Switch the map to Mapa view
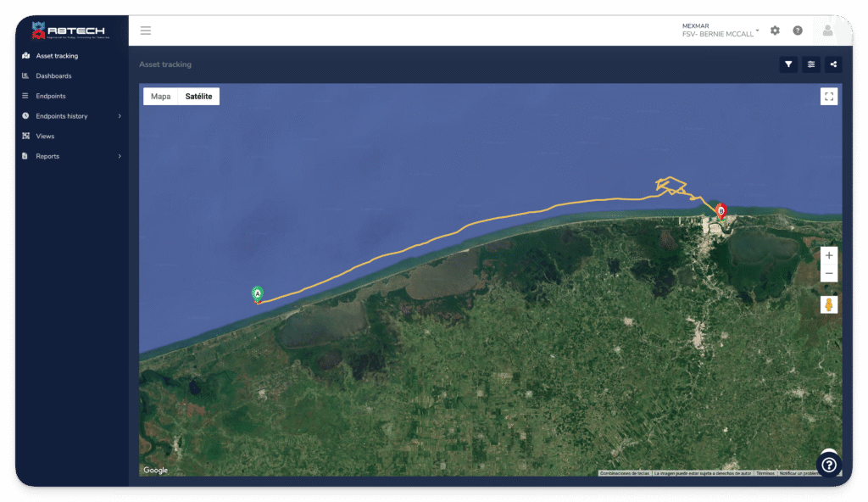Image resolution: width=868 pixels, height=502 pixels. tap(160, 96)
